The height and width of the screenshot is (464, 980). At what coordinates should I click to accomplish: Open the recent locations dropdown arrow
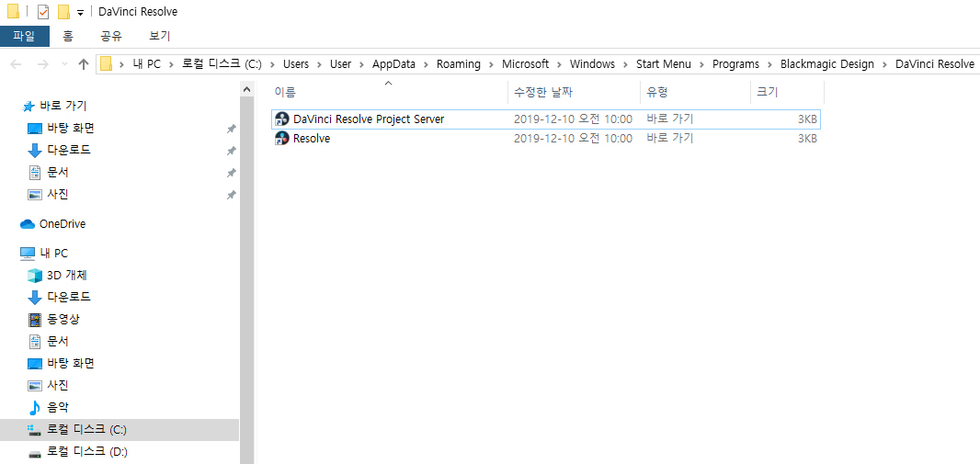[65, 64]
